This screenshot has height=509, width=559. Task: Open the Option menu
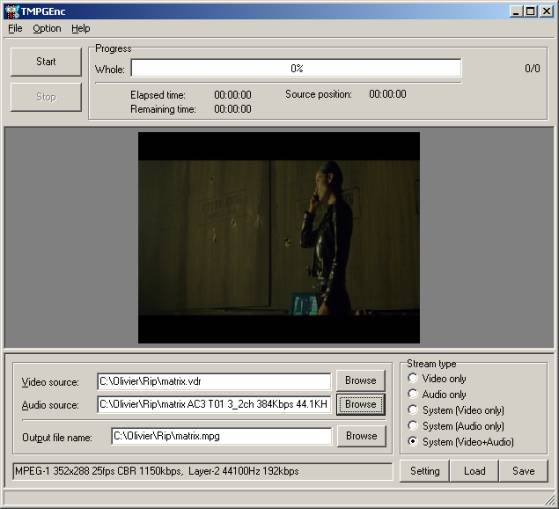47,29
